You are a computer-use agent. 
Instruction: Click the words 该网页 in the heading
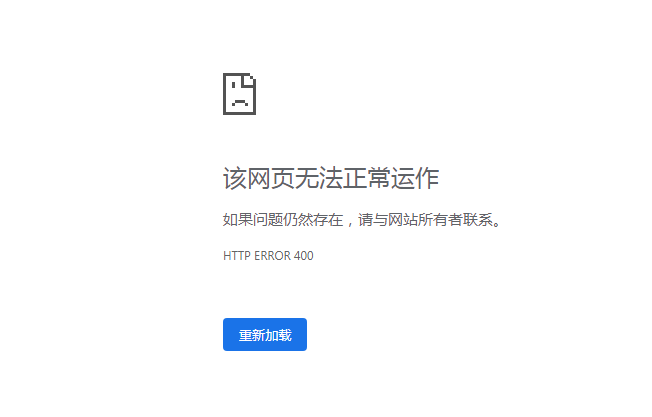[259, 178]
